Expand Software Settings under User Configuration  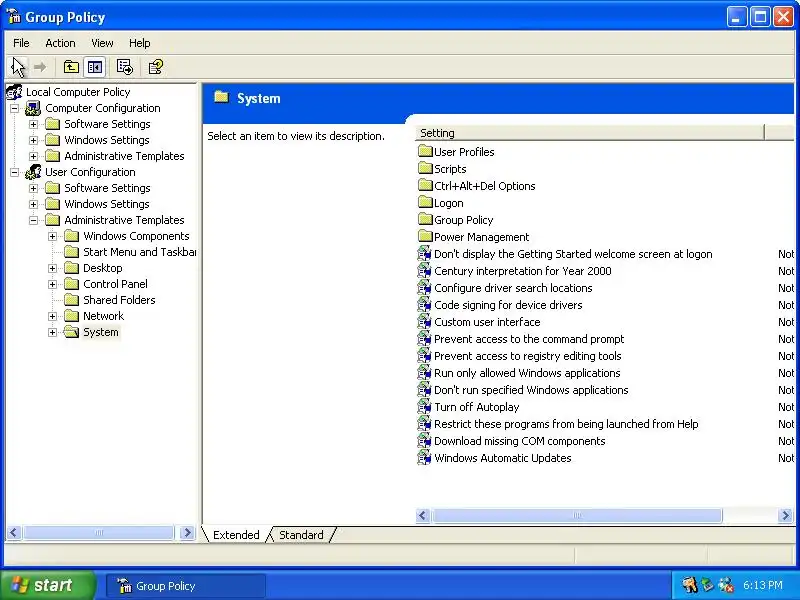[33, 188]
